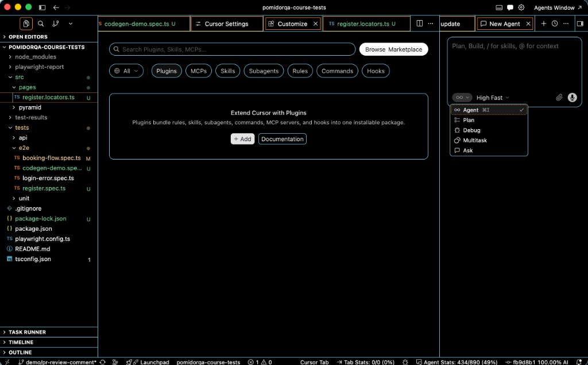The height and width of the screenshot is (365, 588).
Task: Open sidebar views overflow chevron
Action: tap(71, 24)
